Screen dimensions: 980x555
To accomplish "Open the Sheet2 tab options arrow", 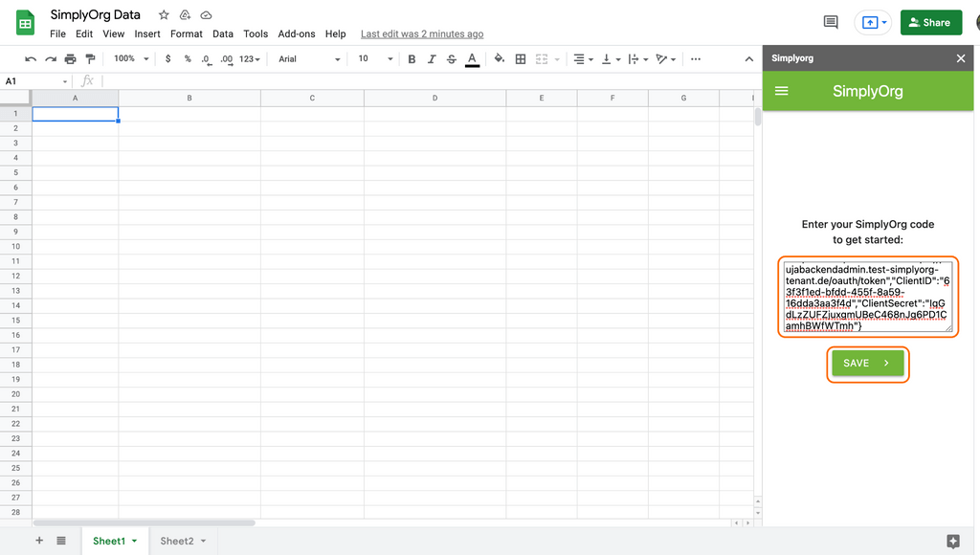I will pyautogui.click(x=203, y=542).
